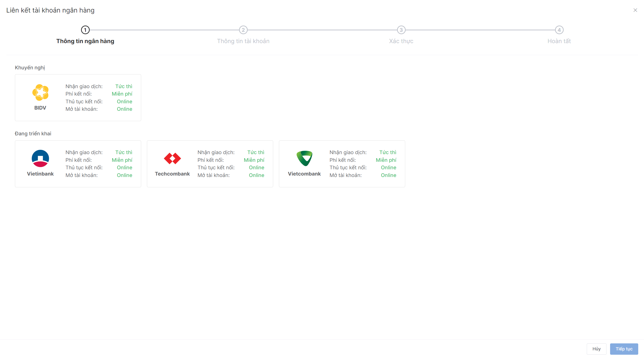644x360 pixels.
Task: Click step 3 circle in stepper
Action: 401,30
